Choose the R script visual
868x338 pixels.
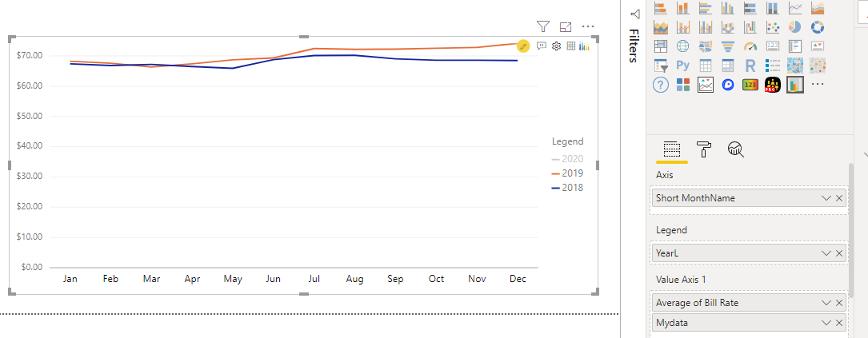click(750, 66)
